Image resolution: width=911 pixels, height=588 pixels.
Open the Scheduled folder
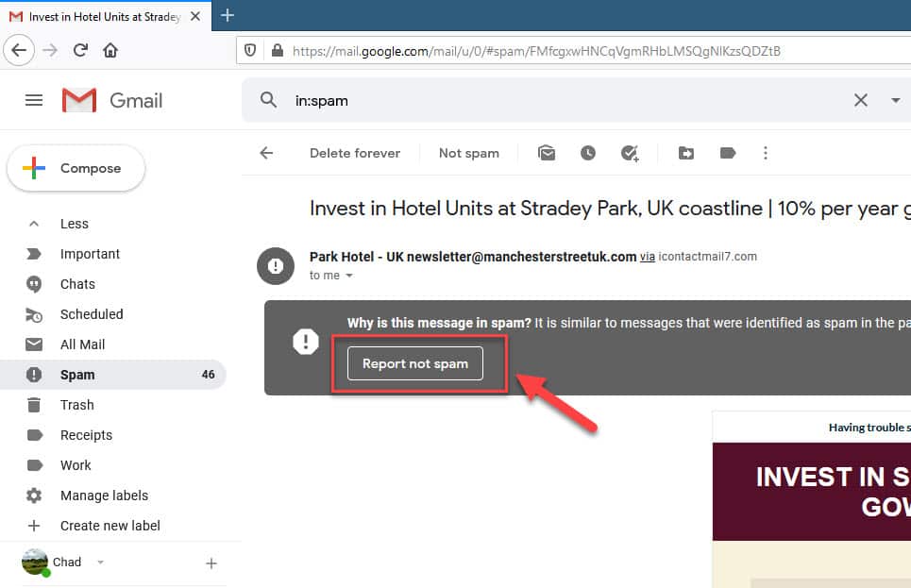click(92, 314)
